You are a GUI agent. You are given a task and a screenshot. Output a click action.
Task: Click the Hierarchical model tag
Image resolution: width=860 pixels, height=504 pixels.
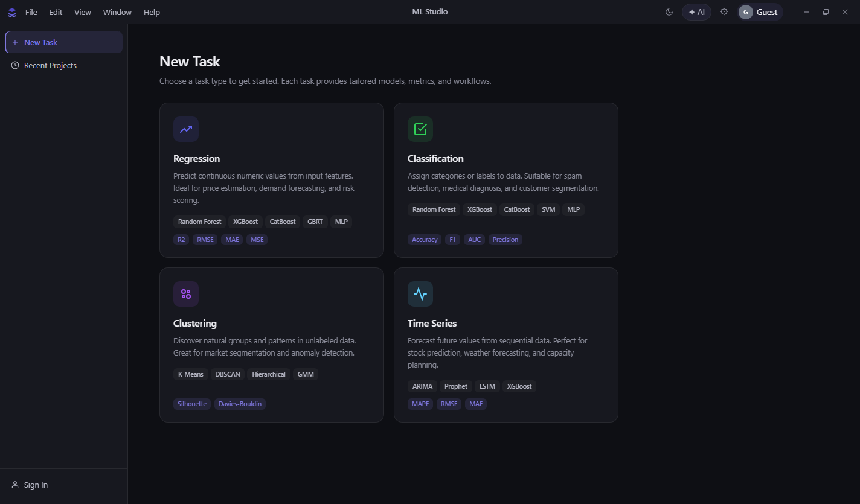coord(269,374)
